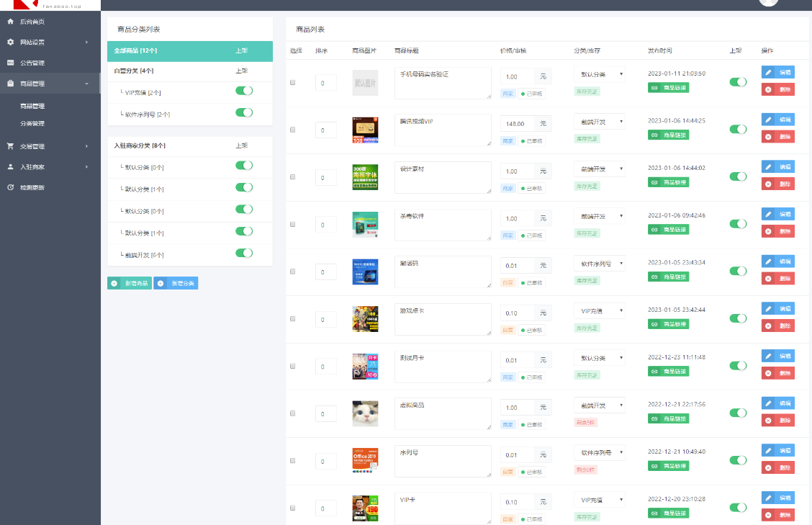Check the select box for 激活码 row
This screenshot has height=525, width=812.
[292, 272]
